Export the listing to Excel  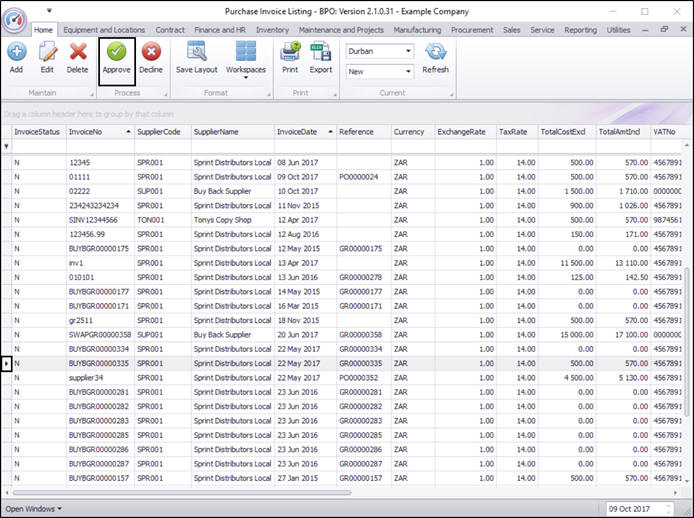(x=321, y=56)
